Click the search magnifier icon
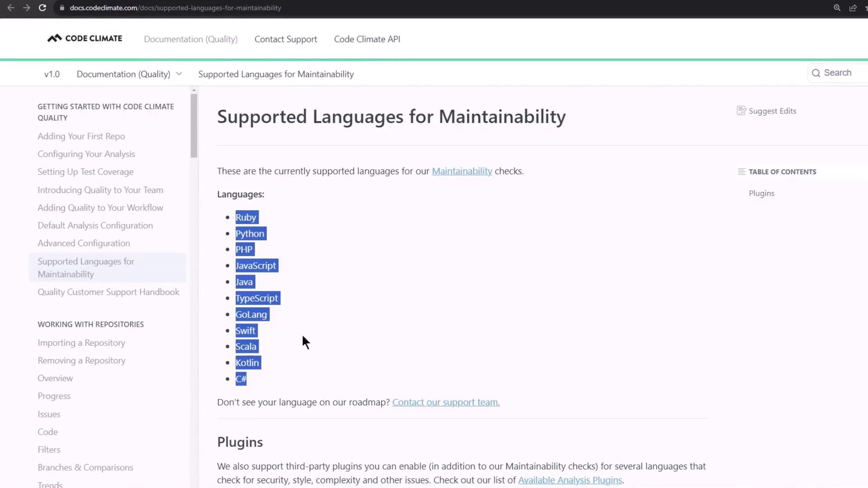The width and height of the screenshot is (868, 488). tap(816, 73)
